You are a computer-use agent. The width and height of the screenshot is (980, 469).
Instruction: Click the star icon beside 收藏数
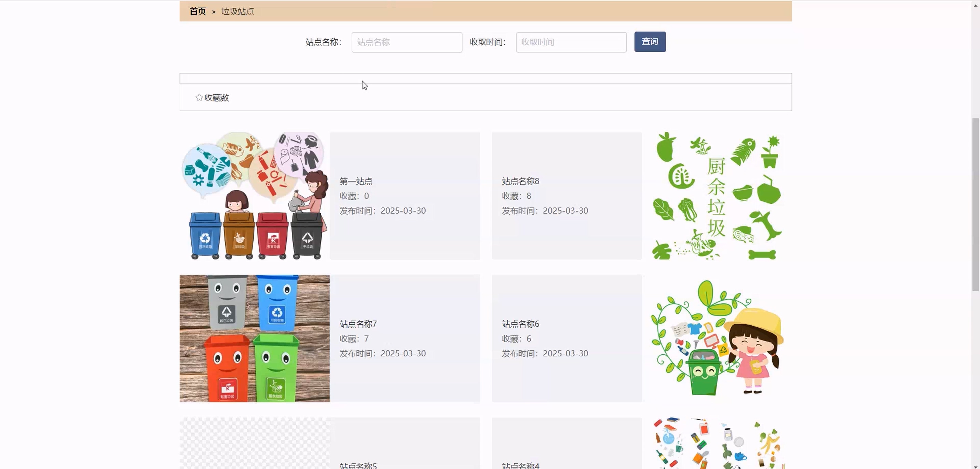pos(199,98)
